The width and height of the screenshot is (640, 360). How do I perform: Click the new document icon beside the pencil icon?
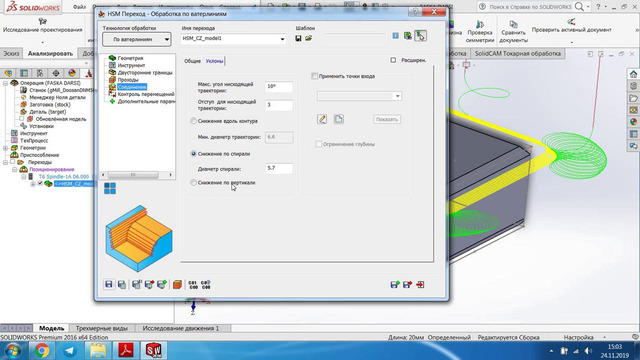(338, 119)
